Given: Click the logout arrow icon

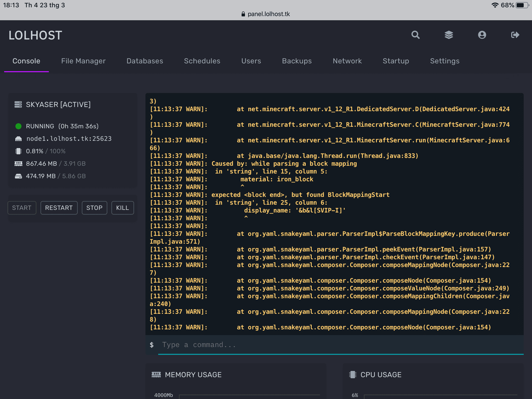Looking at the screenshot, I should 515,35.
